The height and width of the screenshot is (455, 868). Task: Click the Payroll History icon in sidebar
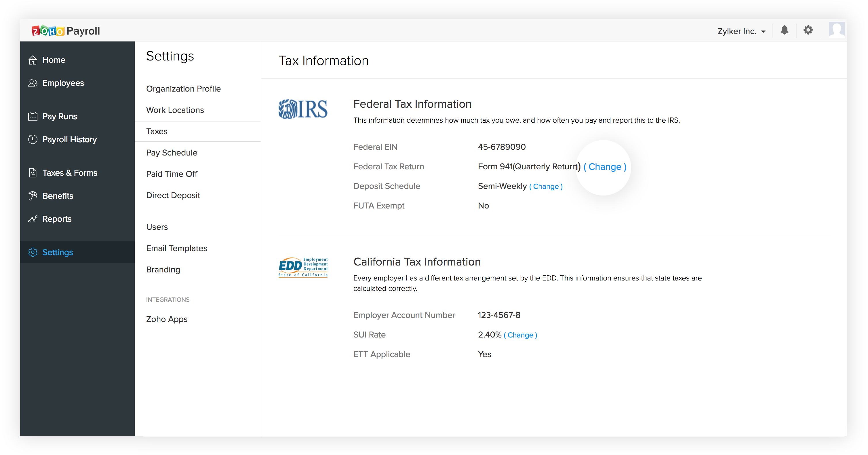[x=33, y=139]
